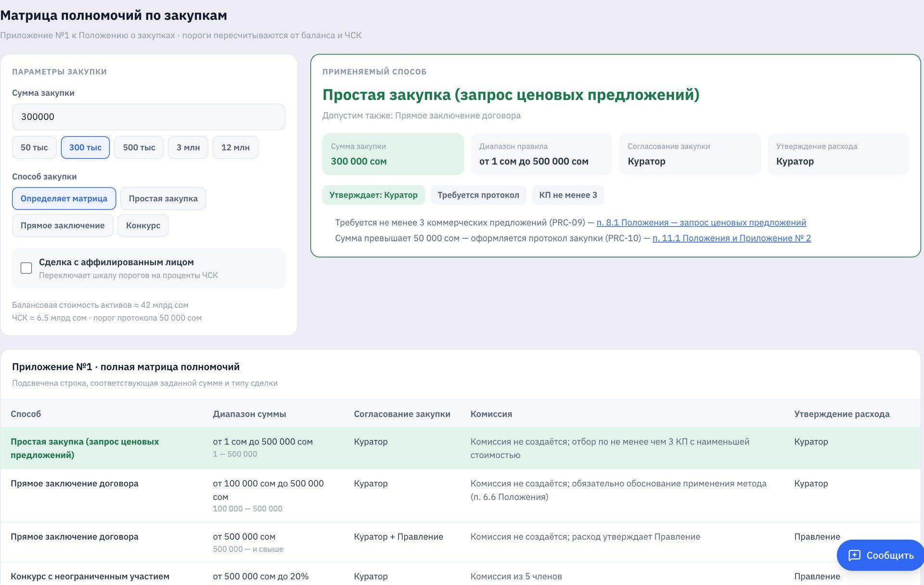Select Определяет матрица purchase method
Viewport: 924px width, 585px height.
tap(64, 198)
